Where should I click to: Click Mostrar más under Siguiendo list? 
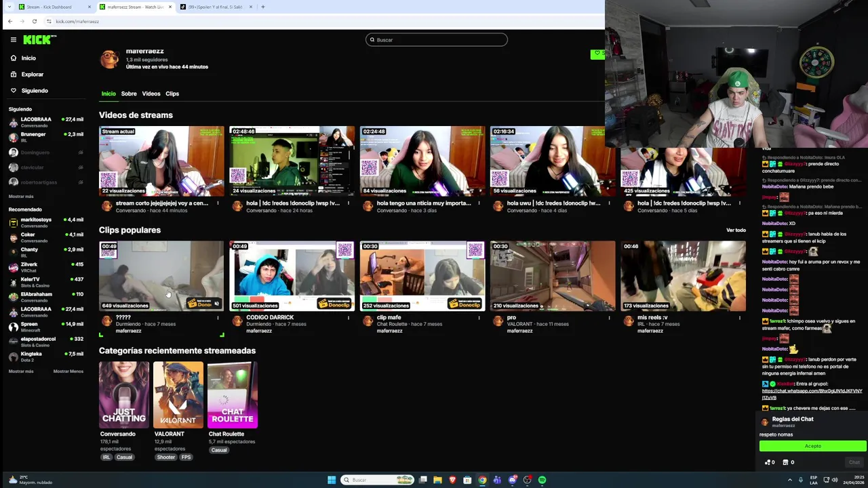pyautogui.click(x=21, y=197)
